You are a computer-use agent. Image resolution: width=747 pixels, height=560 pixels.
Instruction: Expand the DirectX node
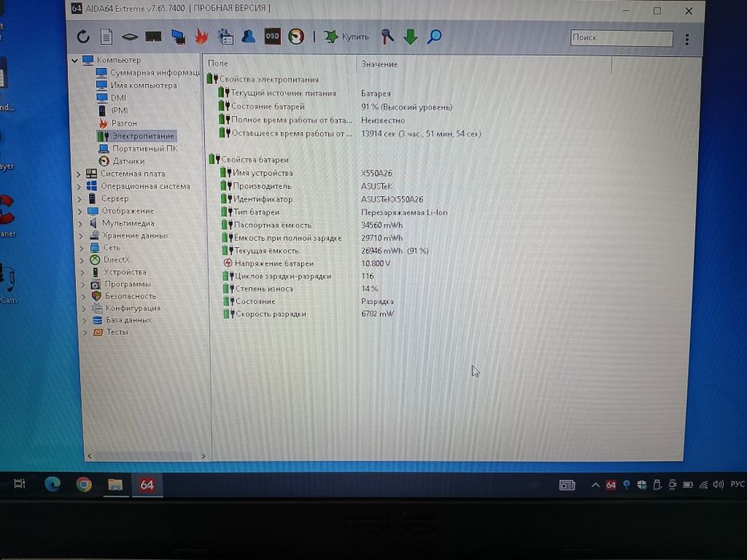[x=82, y=261]
